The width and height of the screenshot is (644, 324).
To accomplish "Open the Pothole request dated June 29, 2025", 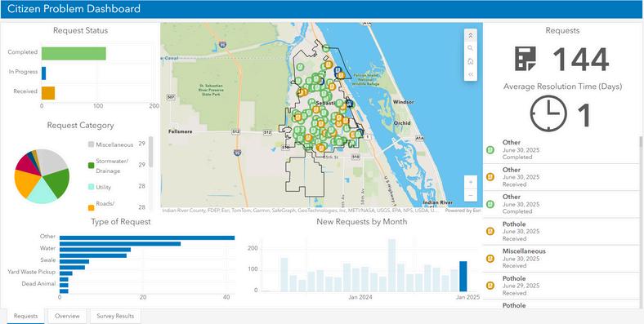I will [x=561, y=286].
